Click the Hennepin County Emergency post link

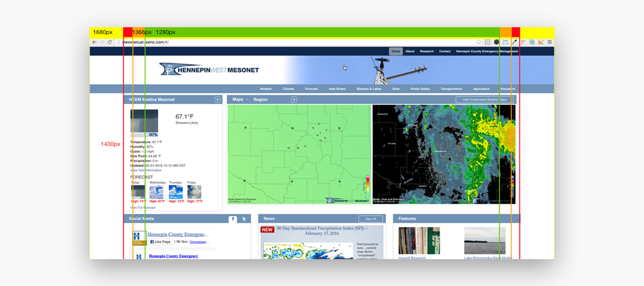pyautogui.click(x=174, y=256)
